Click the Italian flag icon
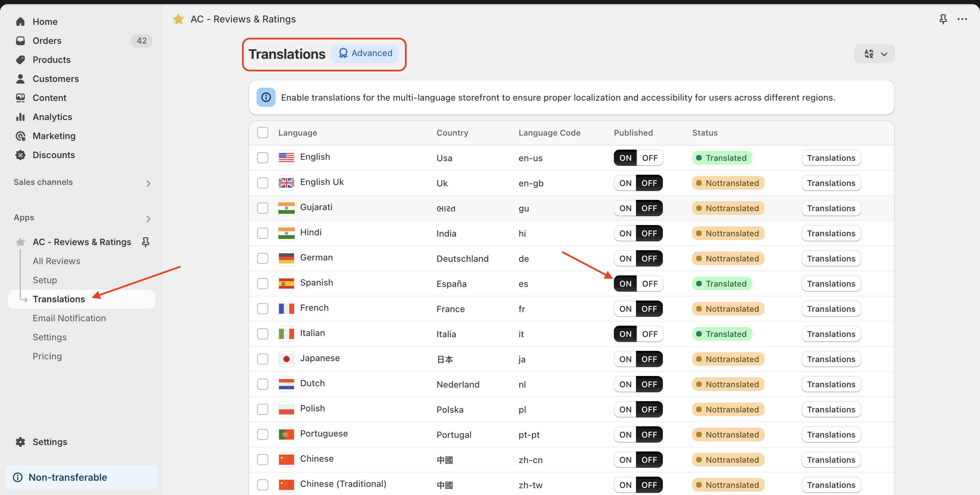Image resolution: width=980 pixels, height=495 pixels. (x=286, y=334)
